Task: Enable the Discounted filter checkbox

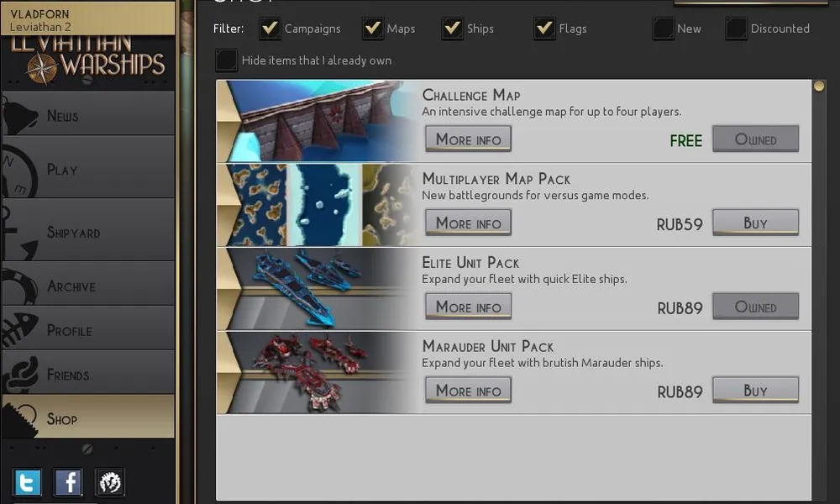Action: 736,29
